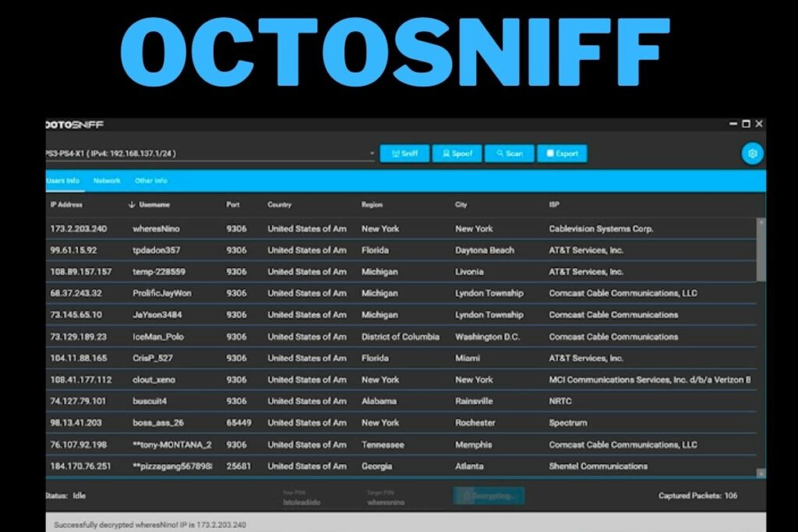The image size is (798, 532).
Task: Click the MCI Communications Services ISP cell
Action: tap(649, 379)
